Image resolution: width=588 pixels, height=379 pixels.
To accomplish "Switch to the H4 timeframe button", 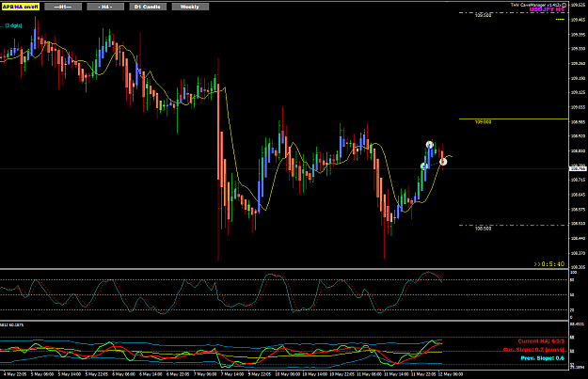I will coord(105,7).
